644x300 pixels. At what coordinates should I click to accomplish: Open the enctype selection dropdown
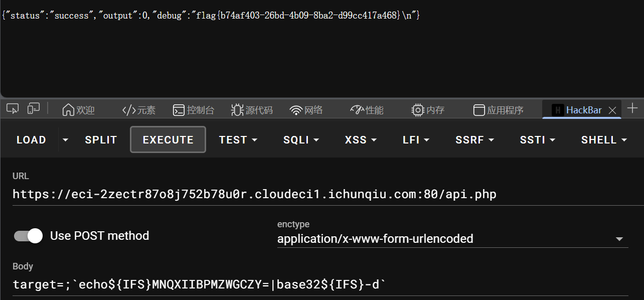point(452,239)
